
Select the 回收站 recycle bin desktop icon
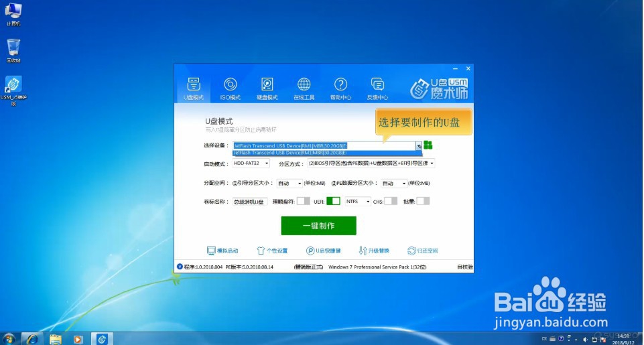(x=13, y=51)
